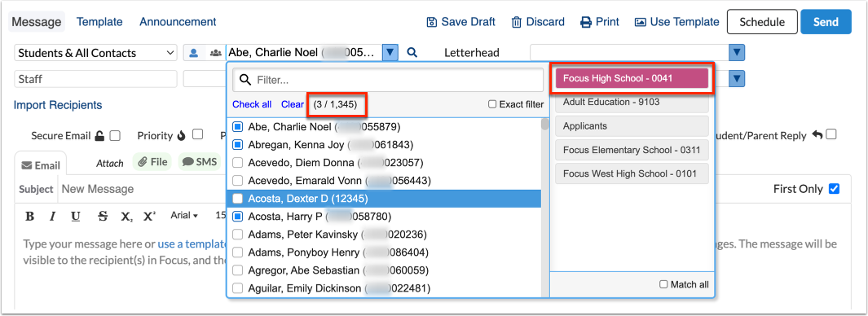Open the Letterhead dropdown arrow
Screen dimensions: 868x316
(737, 53)
